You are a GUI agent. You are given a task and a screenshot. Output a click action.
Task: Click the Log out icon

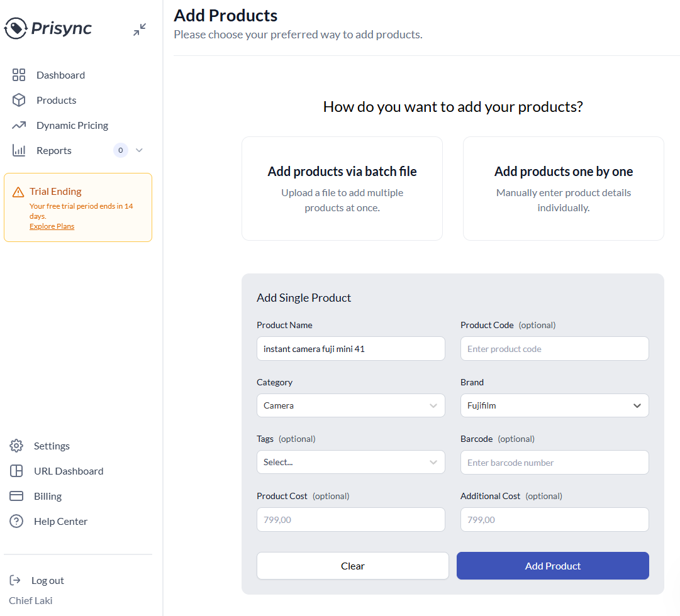[16, 580]
